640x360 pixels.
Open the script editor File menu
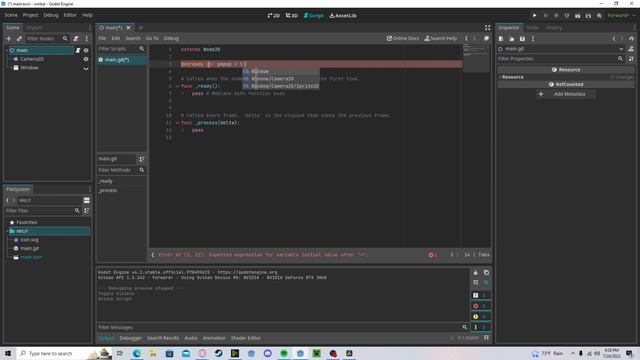(102, 38)
